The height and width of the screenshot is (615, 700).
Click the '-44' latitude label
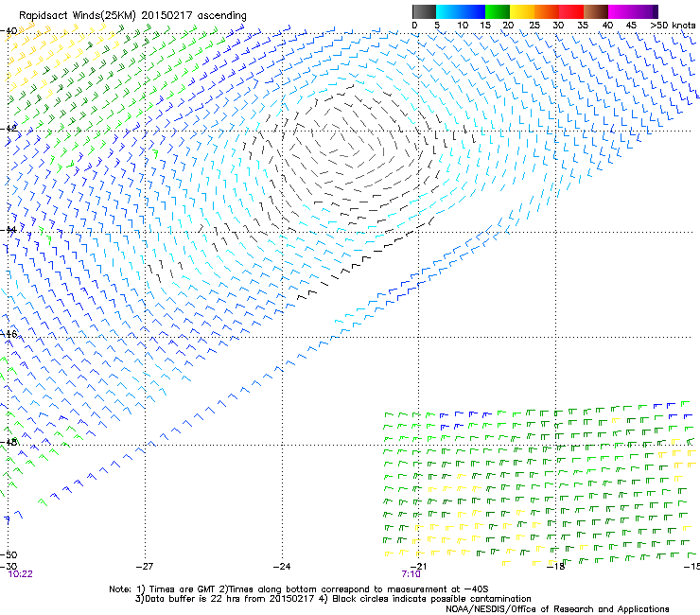click(x=9, y=230)
